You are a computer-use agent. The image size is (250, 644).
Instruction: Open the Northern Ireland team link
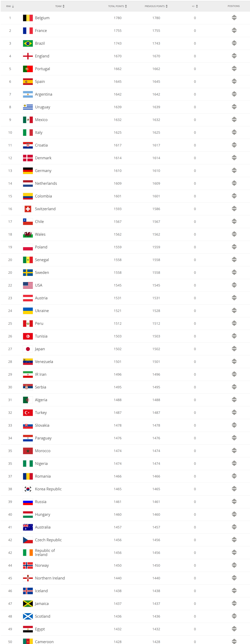click(x=50, y=578)
